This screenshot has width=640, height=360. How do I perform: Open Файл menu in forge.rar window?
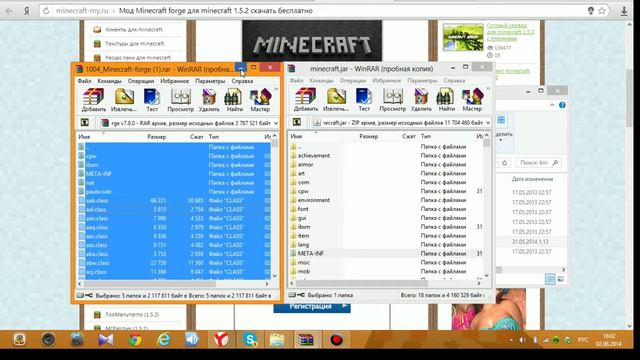point(84,81)
